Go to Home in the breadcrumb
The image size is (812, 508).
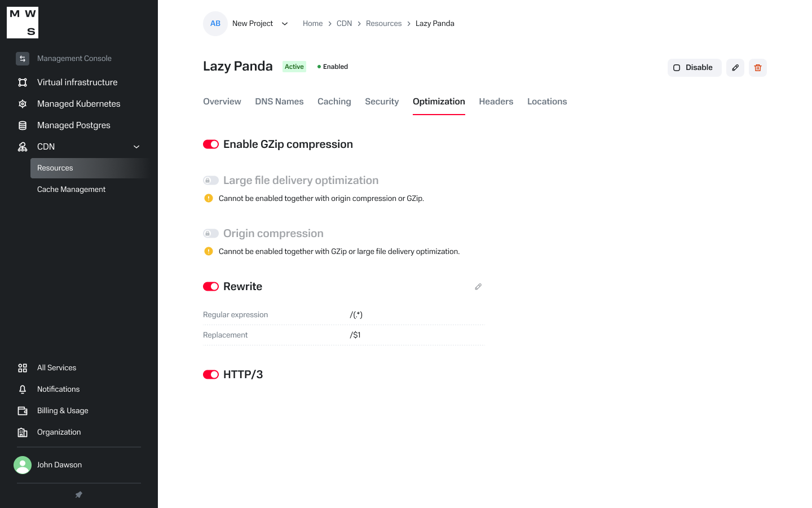coord(313,24)
